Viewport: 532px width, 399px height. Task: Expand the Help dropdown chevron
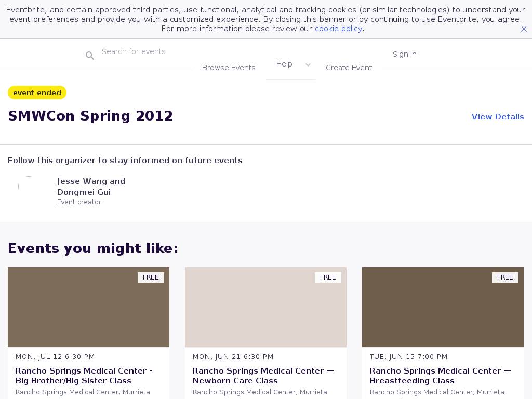tap(308, 65)
